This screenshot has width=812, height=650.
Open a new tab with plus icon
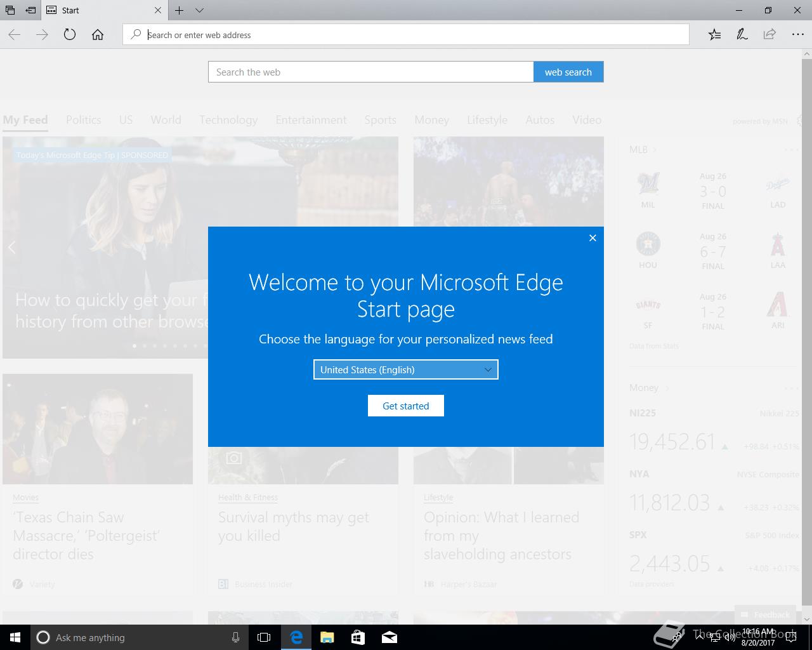[x=180, y=10]
